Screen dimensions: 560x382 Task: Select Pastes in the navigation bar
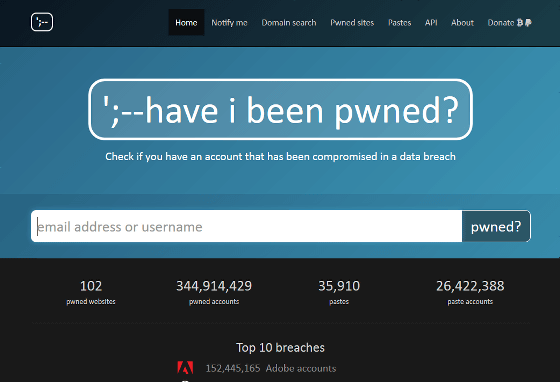pos(399,22)
